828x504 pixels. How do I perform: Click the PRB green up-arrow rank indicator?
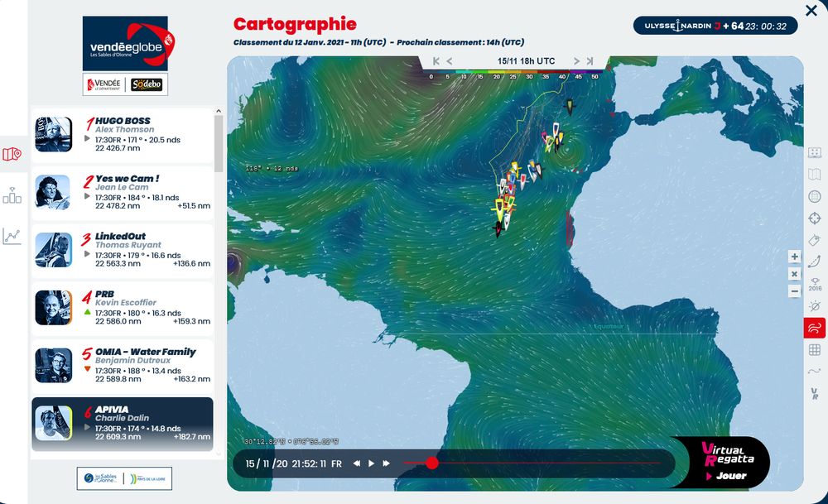(x=88, y=313)
